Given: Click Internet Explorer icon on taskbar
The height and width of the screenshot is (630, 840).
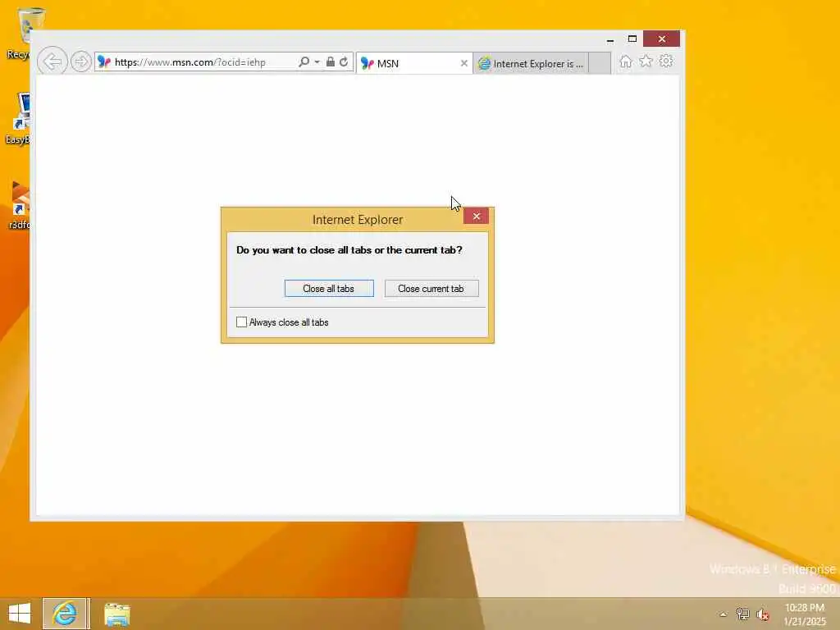Looking at the screenshot, I should click(65, 614).
